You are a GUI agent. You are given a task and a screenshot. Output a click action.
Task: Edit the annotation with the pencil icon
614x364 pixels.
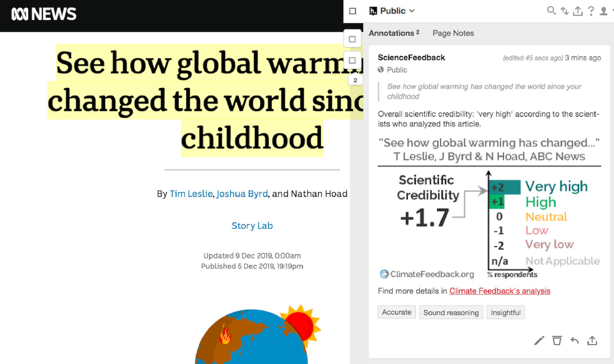tap(539, 340)
